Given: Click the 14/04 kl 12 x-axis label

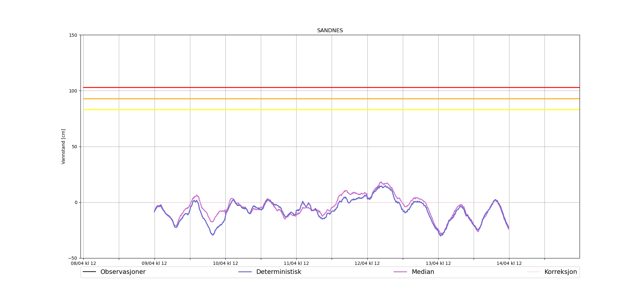Looking at the screenshot, I should [509, 264].
